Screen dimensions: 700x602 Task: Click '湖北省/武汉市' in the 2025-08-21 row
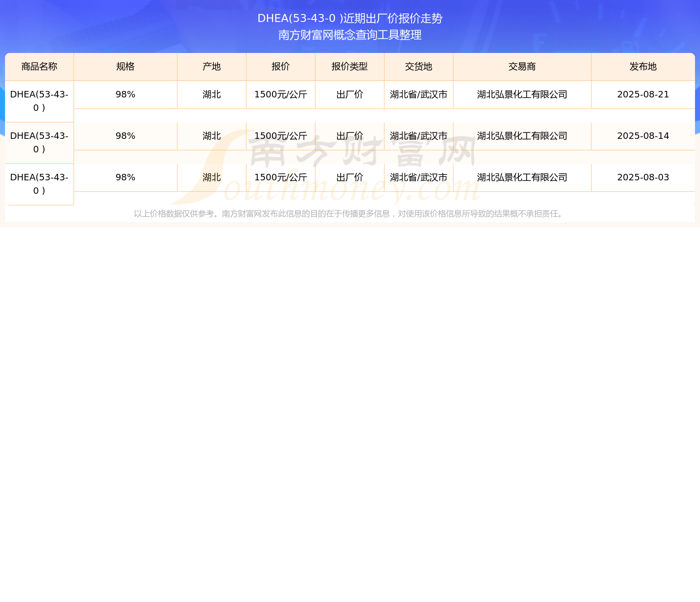tap(418, 94)
